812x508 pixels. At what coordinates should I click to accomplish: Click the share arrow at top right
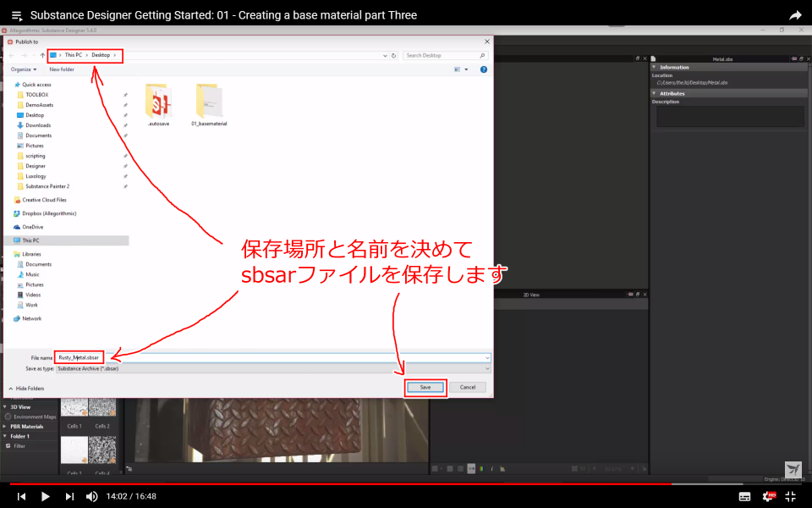tap(796, 14)
